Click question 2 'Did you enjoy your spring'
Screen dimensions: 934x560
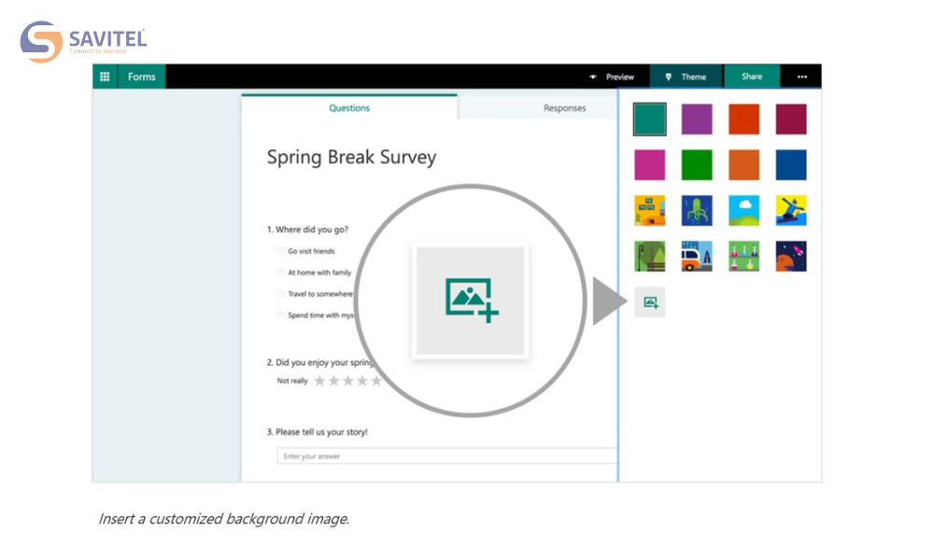pyautogui.click(x=319, y=362)
